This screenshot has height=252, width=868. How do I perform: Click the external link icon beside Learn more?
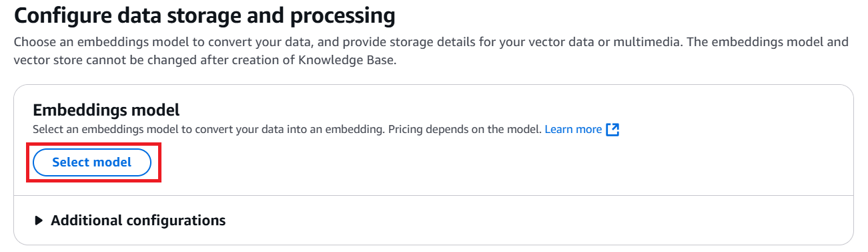tap(612, 130)
